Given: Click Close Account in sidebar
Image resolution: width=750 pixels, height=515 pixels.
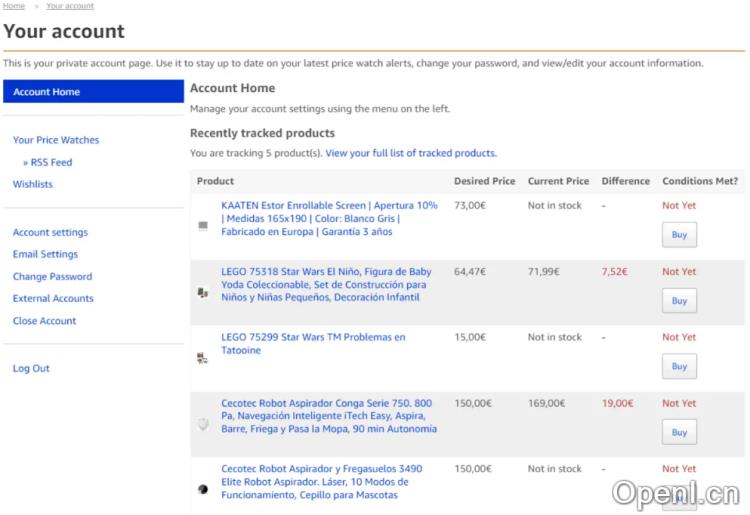Looking at the screenshot, I should pos(44,321).
